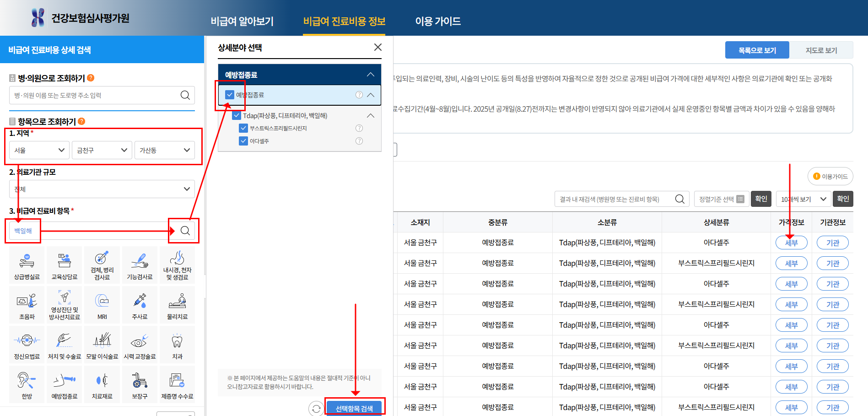Open the 모발 이식술료 category icon
The image size is (868, 416).
pos(102,345)
